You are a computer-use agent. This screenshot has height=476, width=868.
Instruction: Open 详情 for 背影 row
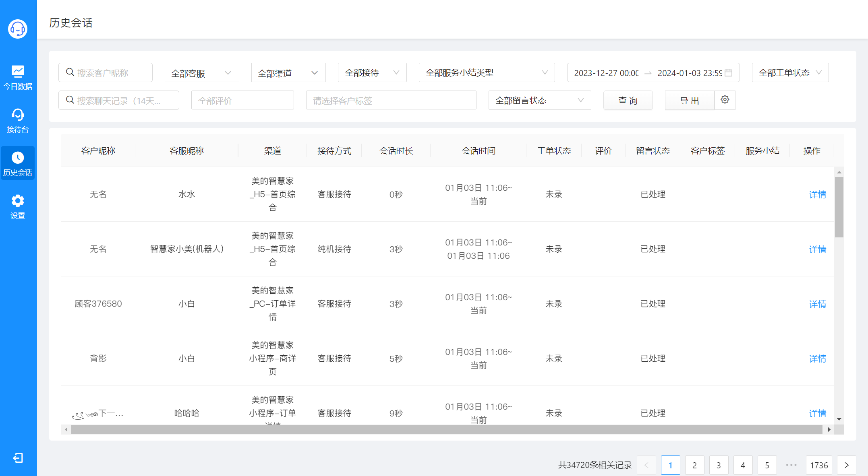[x=818, y=359]
